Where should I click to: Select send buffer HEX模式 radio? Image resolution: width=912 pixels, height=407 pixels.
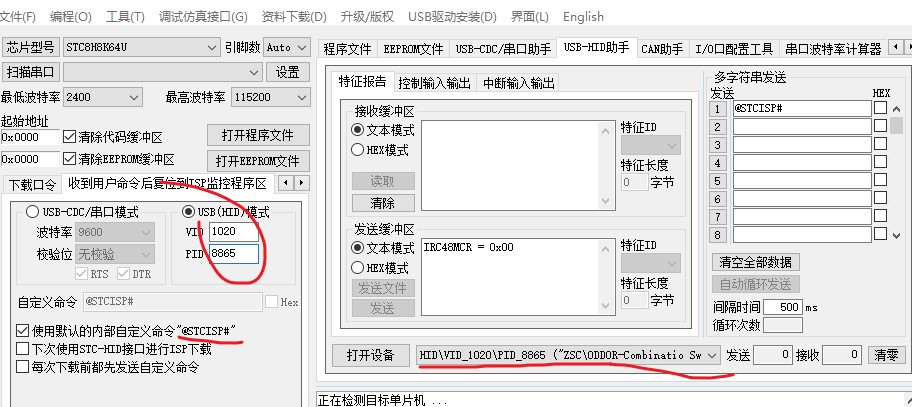point(358,268)
